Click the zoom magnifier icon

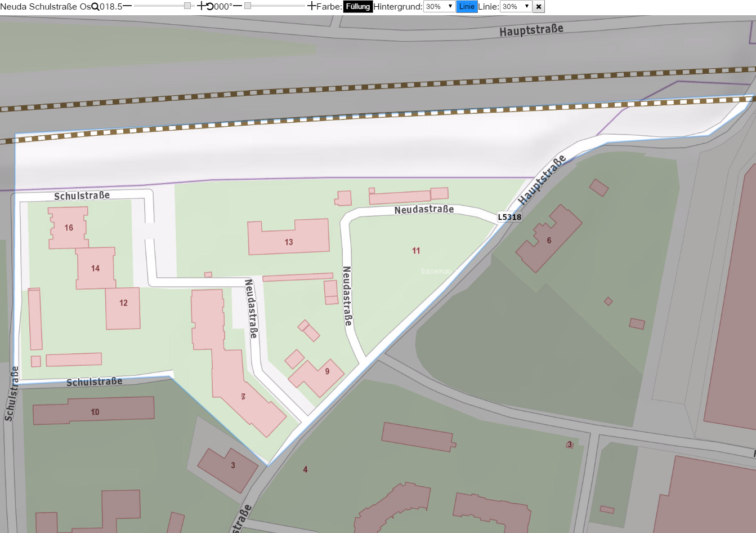click(x=95, y=7)
